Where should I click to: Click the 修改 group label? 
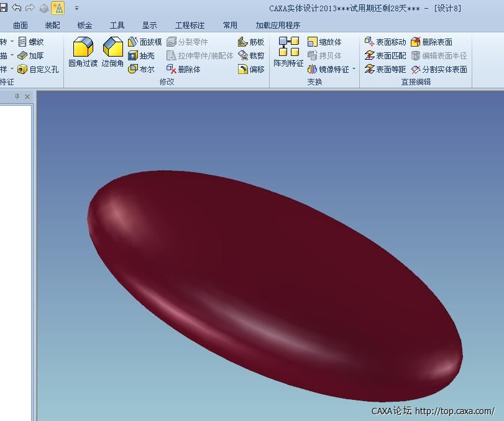167,81
